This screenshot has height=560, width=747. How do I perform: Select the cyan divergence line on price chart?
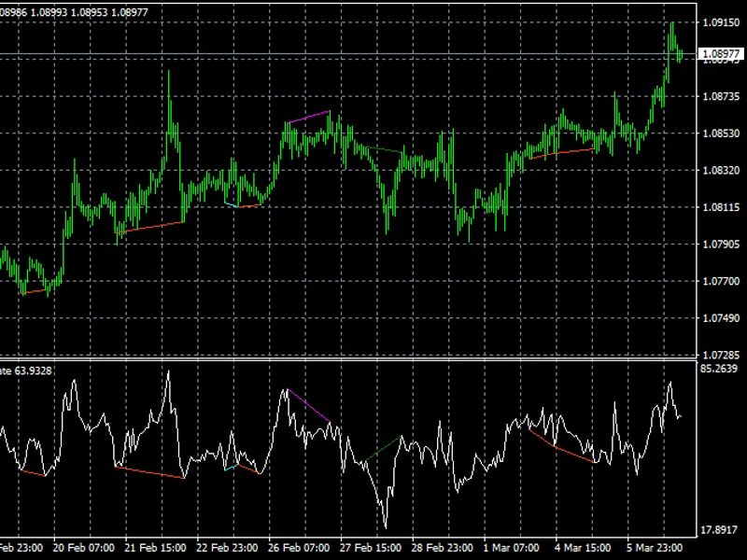click(231, 204)
